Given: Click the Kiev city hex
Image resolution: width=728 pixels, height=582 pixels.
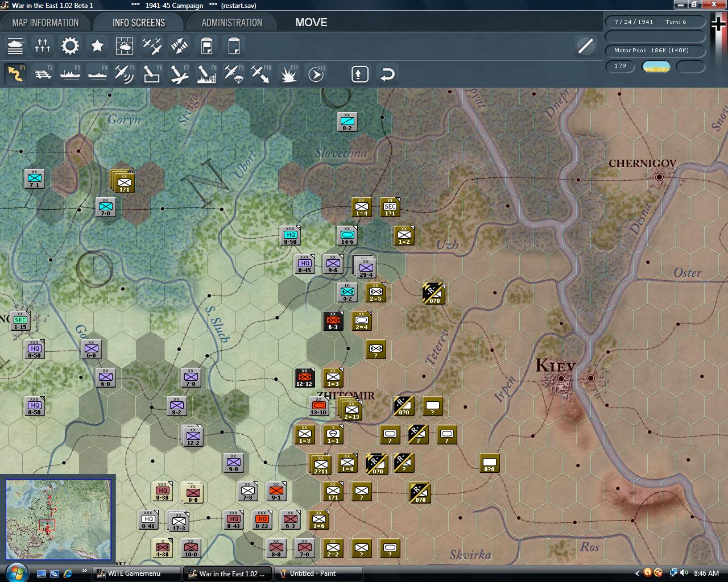Looking at the screenshot, I should [x=561, y=379].
